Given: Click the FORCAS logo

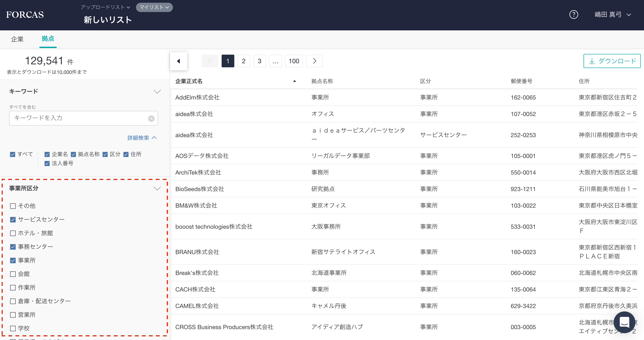Looking at the screenshot, I should [25, 15].
